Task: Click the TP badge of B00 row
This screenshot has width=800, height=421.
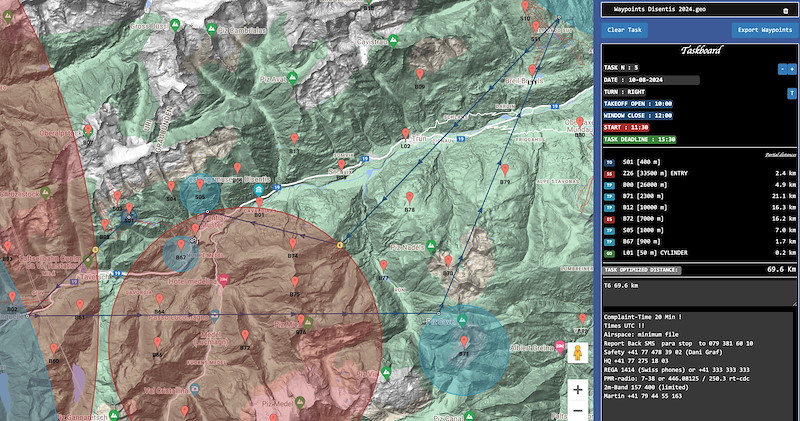Action: click(609, 185)
